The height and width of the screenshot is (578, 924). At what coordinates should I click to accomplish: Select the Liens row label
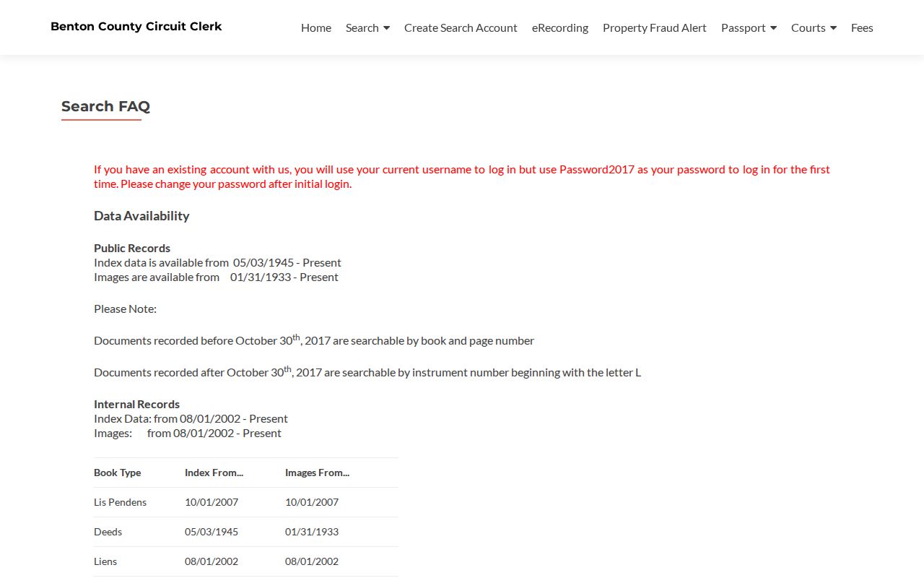click(x=105, y=561)
